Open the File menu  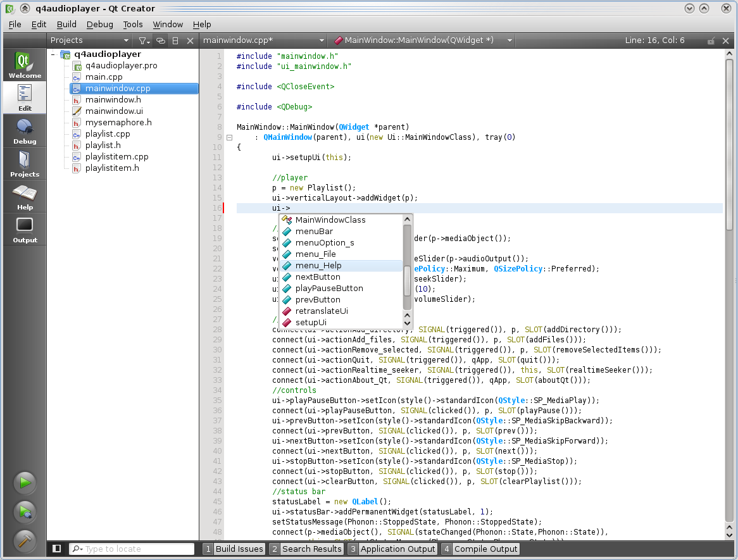(x=15, y=25)
